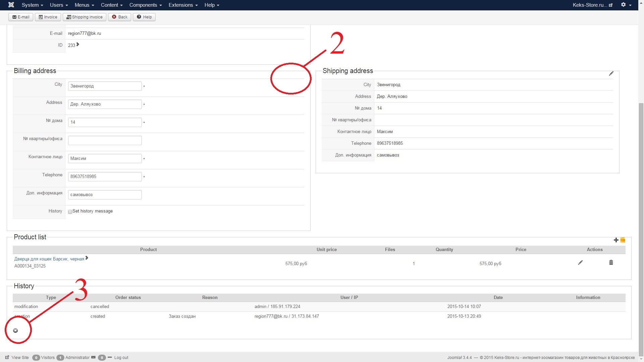Screen dimensions: 644x362
Task: Click the pencil icon to edit Shipping address
Action: click(x=611, y=74)
